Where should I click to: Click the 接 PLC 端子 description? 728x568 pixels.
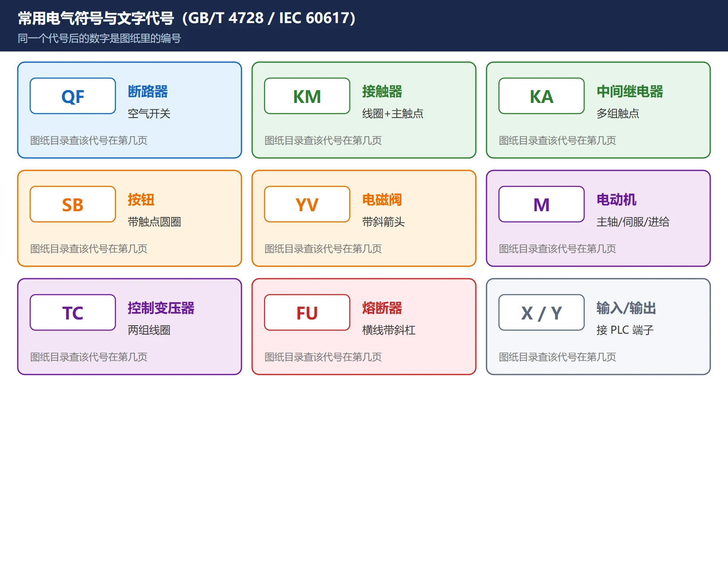click(625, 330)
